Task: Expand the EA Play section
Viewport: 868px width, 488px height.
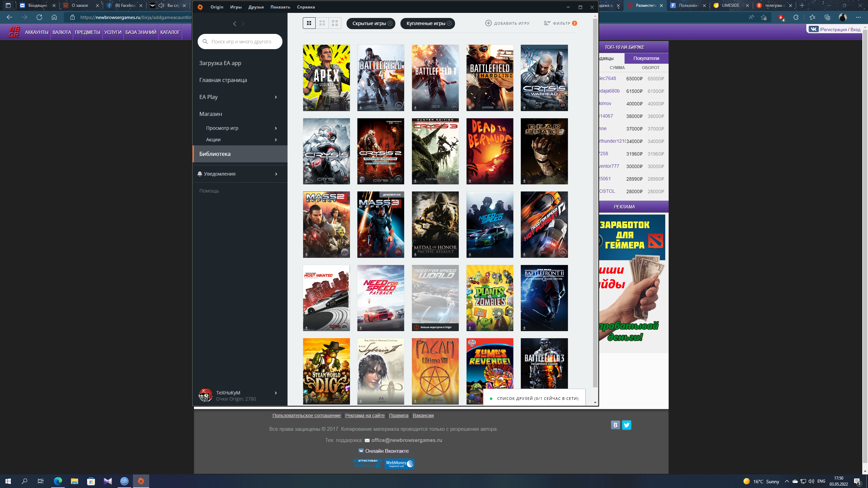Action: tap(276, 97)
